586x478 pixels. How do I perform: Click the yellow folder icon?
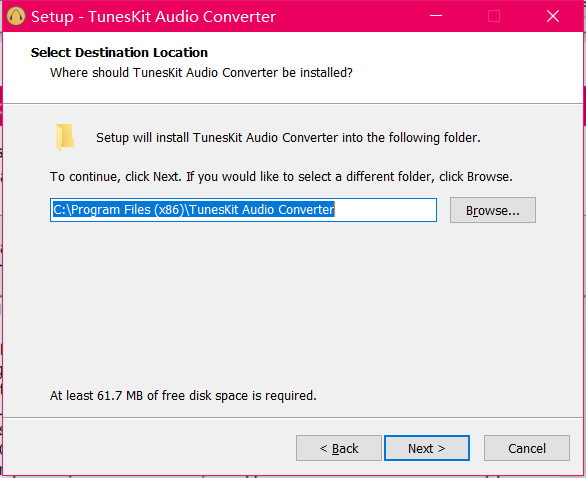[x=65, y=137]
